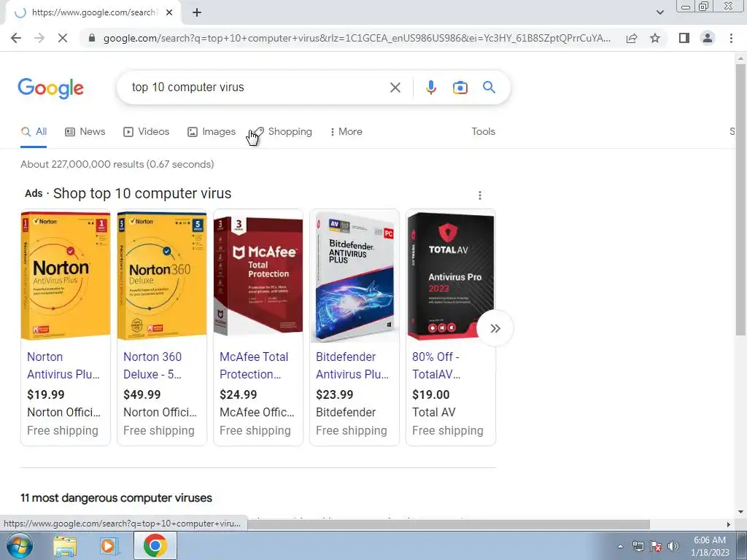Open Windows Media Player from the taskbar

pos(108,546)
